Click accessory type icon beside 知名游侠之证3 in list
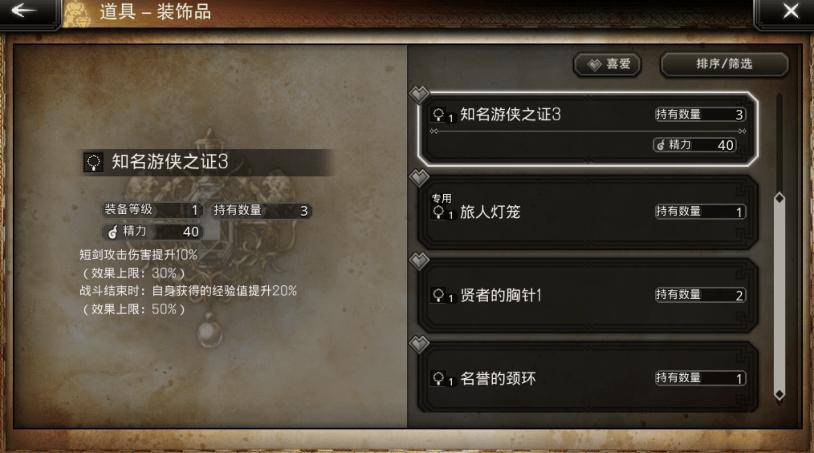The image size is (814, 453). pos(439,115)
